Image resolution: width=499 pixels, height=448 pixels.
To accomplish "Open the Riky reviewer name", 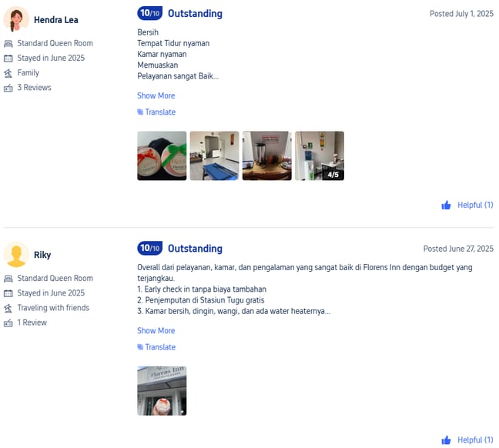I will click(42, 255).
